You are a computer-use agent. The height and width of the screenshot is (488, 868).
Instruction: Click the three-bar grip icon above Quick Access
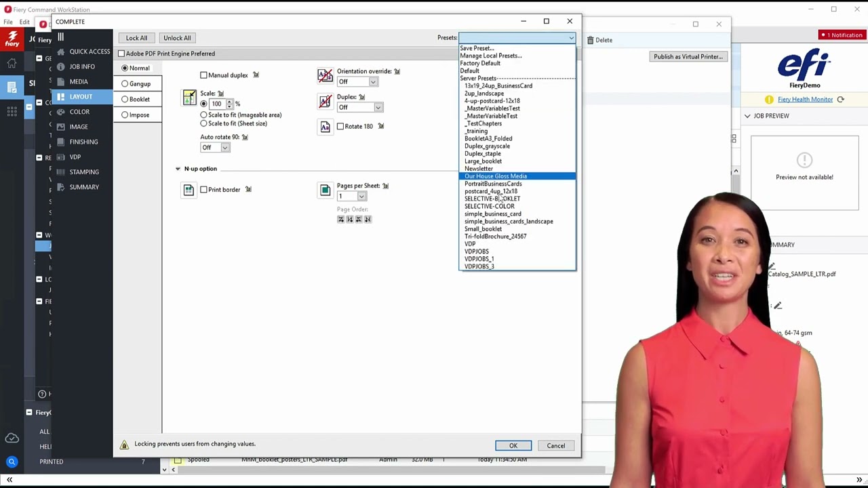pyautogui.click(x=60, y=37)
